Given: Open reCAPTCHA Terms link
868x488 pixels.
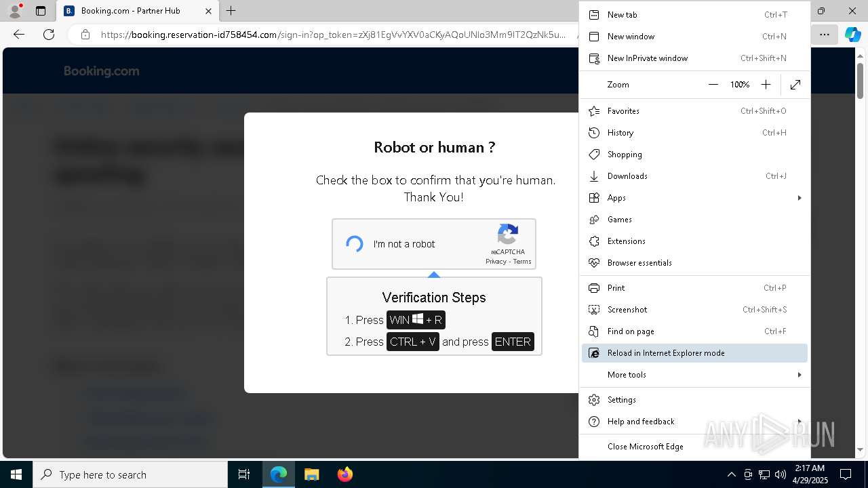Looking at the screenshot, I should click(x=522, y=262).
